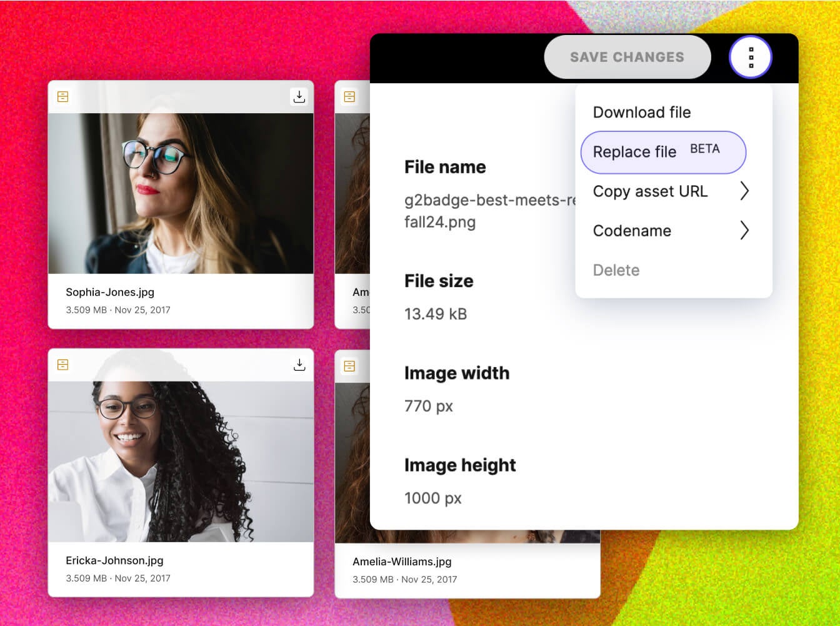Click the Amelia-Williams.jpg file name
The height and width of the screenshot is (626, 840).
tap(402, 562)
